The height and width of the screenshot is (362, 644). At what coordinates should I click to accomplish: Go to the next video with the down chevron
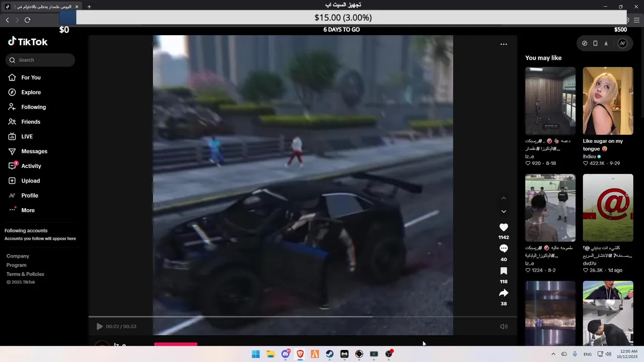504,212
